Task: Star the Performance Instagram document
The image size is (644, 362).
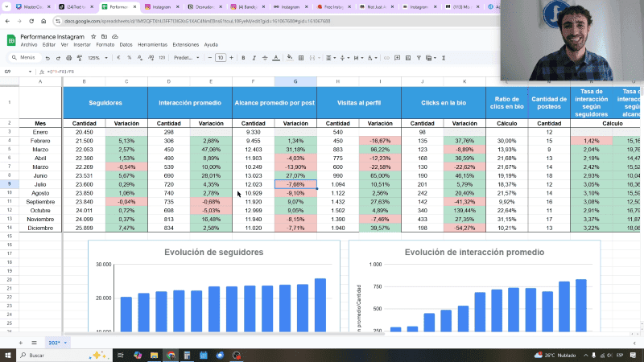Action: coord(93,36)
